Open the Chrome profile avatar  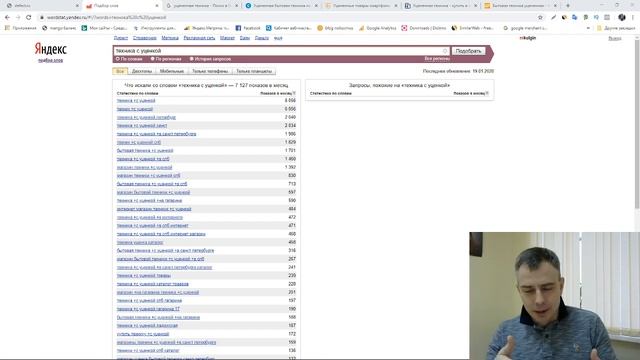(622, 18)
